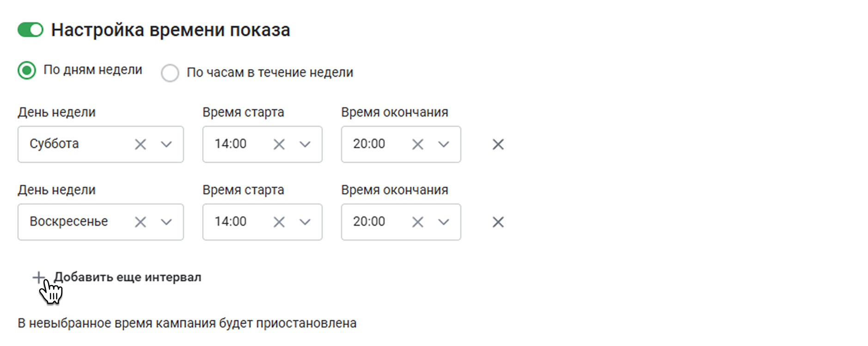Open end time dropdown in Воскресенье row
This screenshot has height=346, width=868.
pos(444,222)
